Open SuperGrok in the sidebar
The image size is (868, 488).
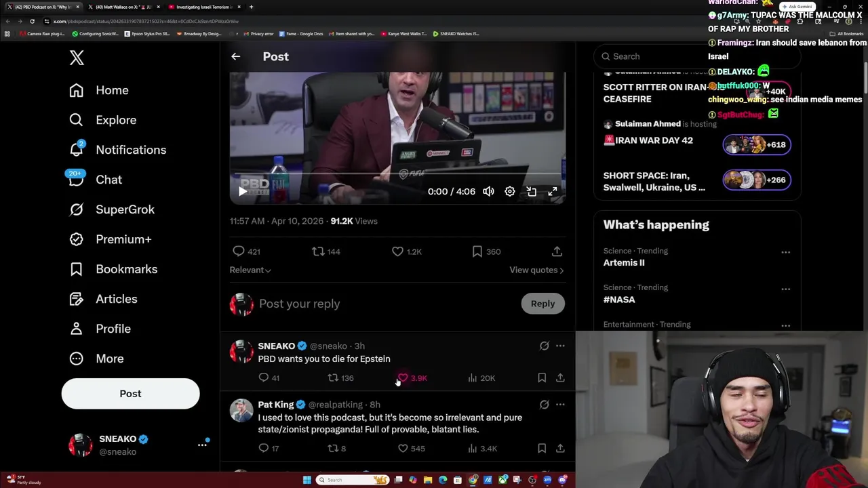pyautogui.click(x=112, y=209)
